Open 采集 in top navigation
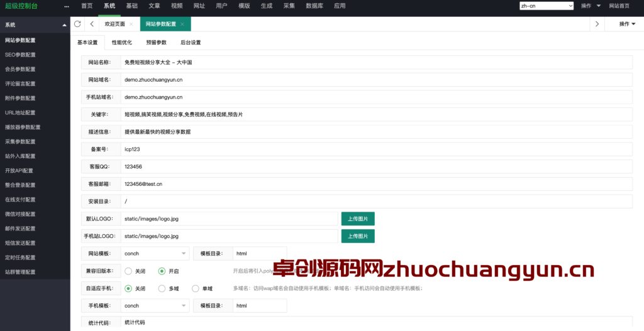This screenshot has height=331, width=644. 289,6
